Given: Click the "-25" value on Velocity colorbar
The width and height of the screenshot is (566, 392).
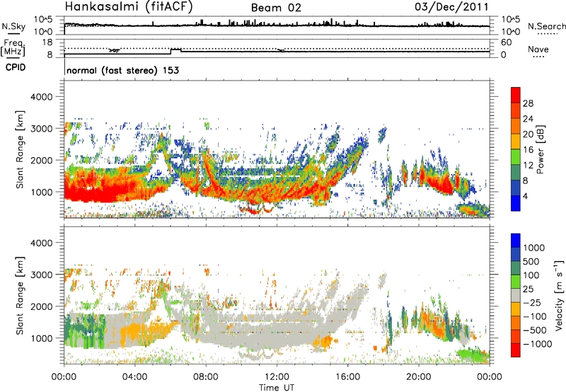Looking at the screenshot, I should click(532, 302).
